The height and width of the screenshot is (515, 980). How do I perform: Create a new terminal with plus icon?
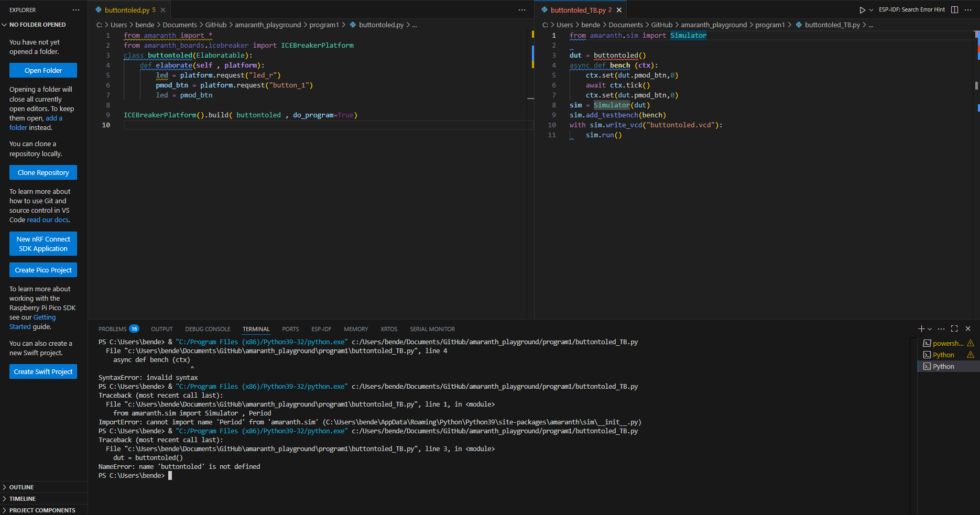[921, 329]
